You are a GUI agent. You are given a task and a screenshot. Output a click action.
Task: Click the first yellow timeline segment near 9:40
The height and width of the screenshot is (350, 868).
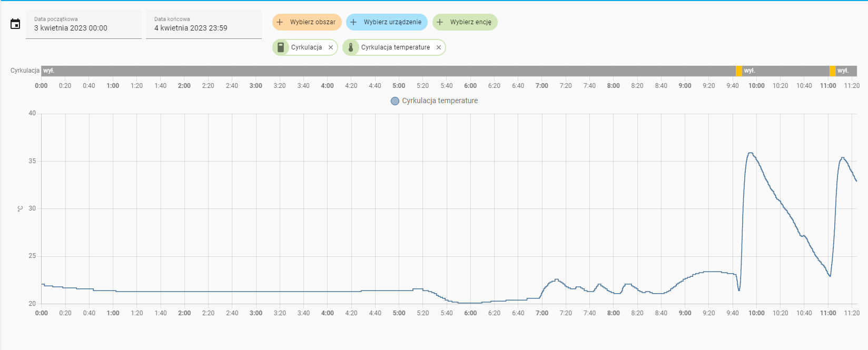[x=739, y=71]
